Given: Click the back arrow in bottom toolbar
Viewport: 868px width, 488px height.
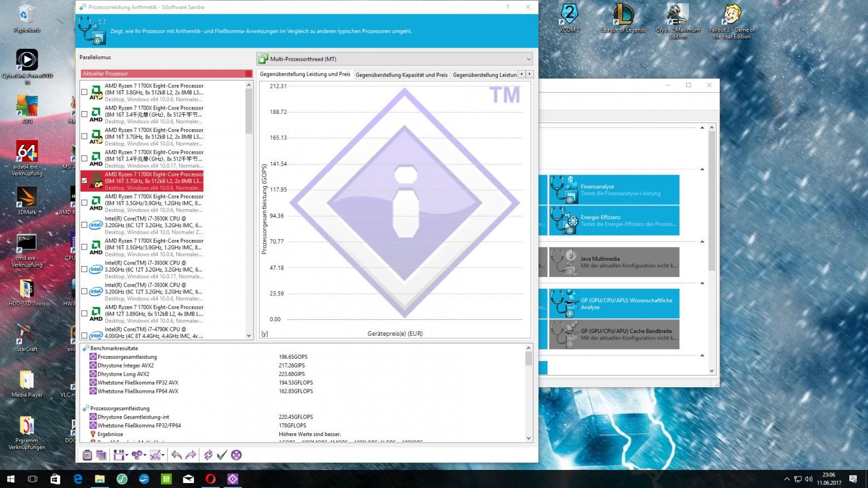Looking at the screenshot, I should point(176,455).
